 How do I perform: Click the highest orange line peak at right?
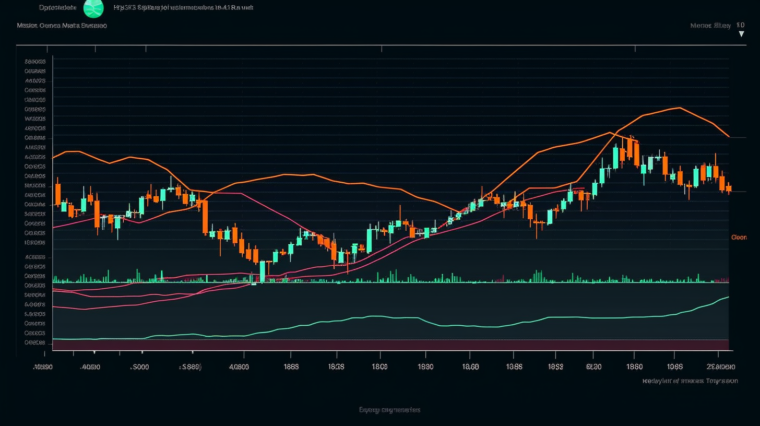(679, 108)
